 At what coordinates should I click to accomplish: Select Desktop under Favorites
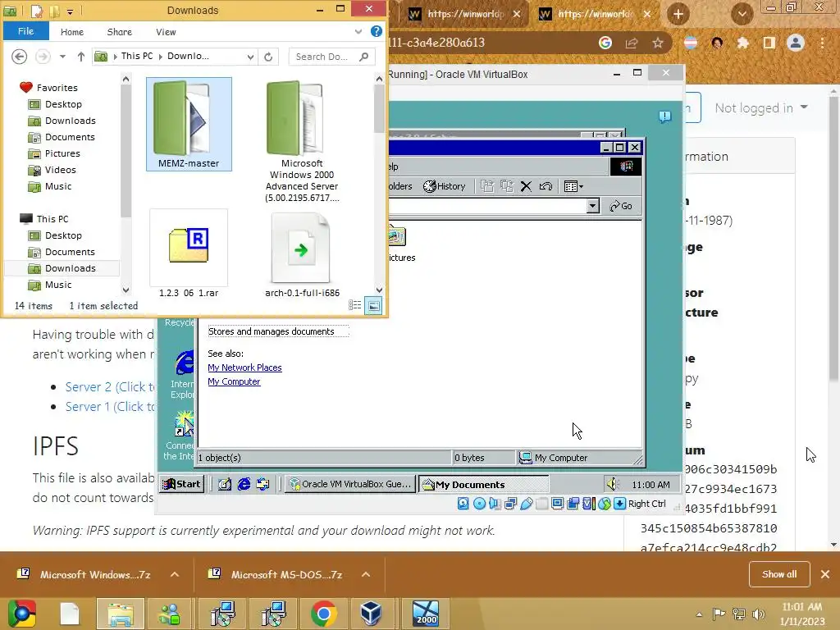pyautogui.click(x=63, y=104)
